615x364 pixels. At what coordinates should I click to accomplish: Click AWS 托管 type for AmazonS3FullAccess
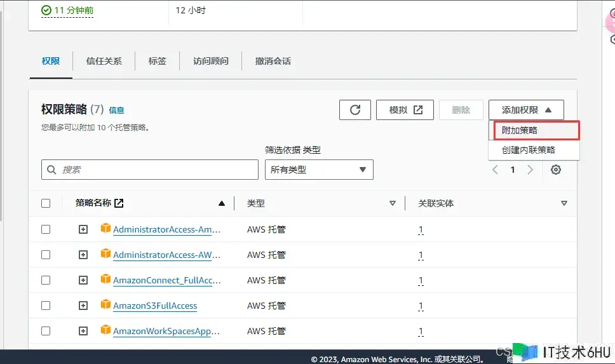click(x=266, y=306)
